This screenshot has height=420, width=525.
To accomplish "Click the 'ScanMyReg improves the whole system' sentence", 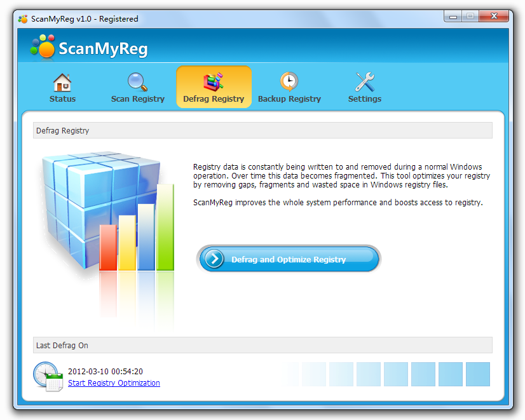I will tap(338, 203).
